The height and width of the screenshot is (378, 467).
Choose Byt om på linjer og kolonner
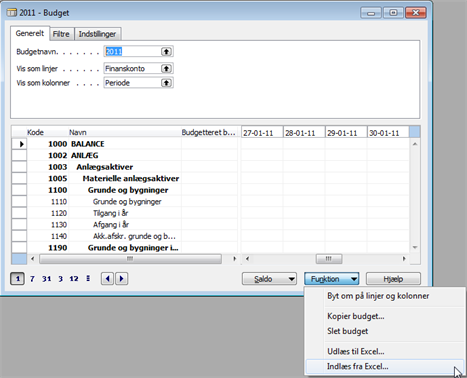coord(378,296)
